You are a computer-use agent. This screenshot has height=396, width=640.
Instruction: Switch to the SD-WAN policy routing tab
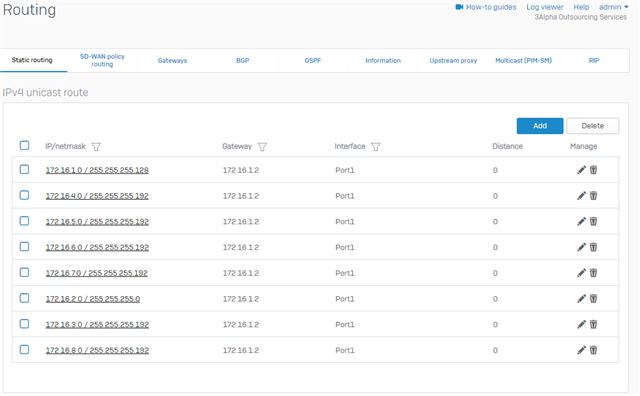click(x=102, y=60)
